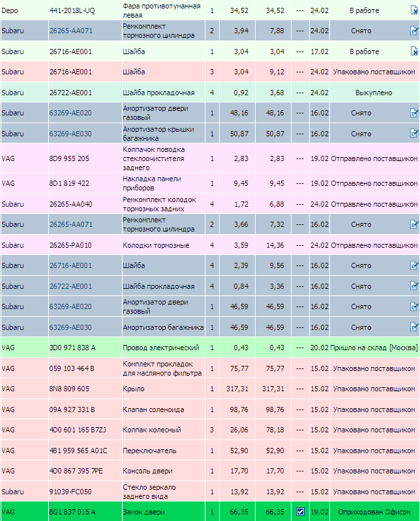Click cancel icon for Шайба В работе row
This screenshot has height=521, width=420.
click(414, 51)
